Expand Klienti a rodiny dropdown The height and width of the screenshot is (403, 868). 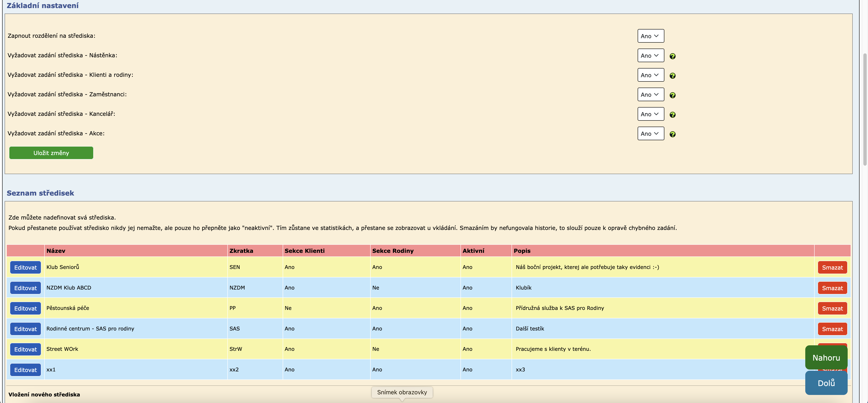click(650, 75)
